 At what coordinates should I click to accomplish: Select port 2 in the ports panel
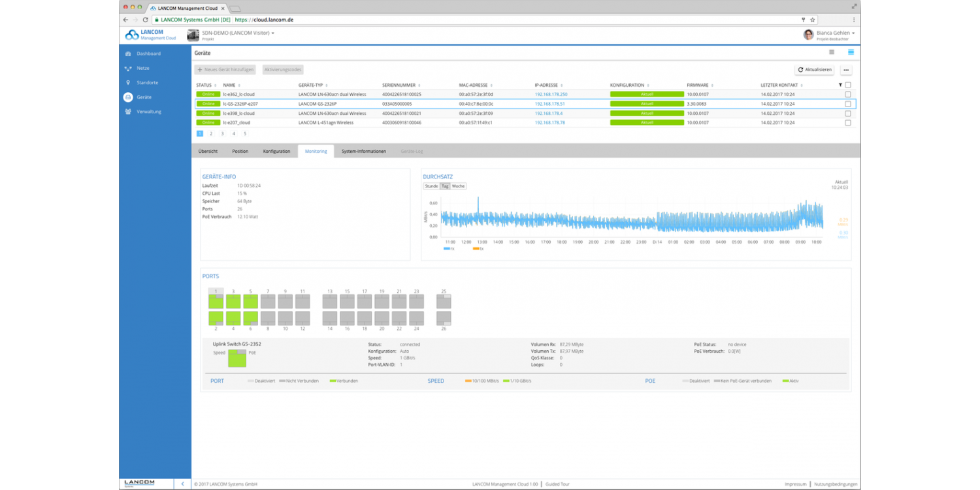click(x=216, y=318)
